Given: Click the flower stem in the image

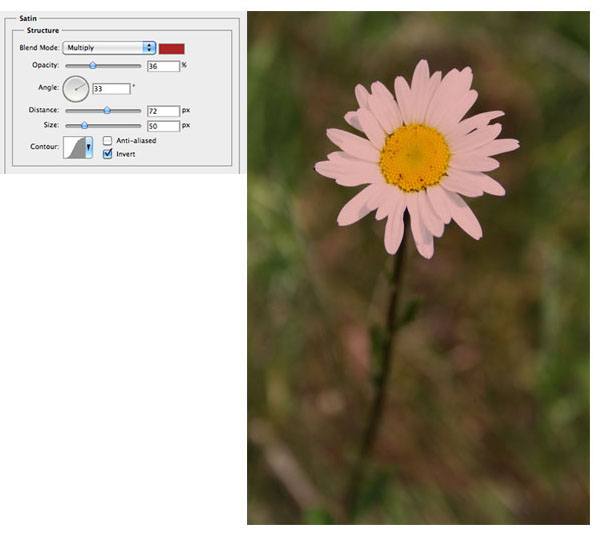Looking at the screenshot, I should 388,330.
